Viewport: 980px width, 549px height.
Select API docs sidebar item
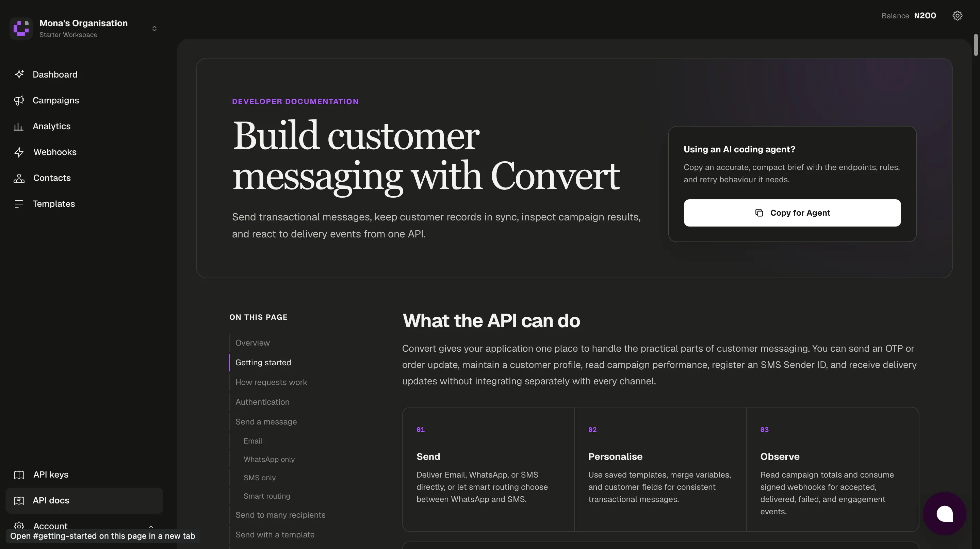pos(84,500)
